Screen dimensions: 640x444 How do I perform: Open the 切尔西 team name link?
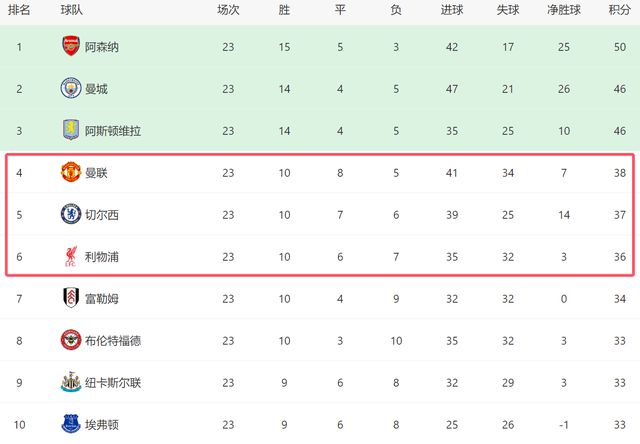click(x=103, y=214)
